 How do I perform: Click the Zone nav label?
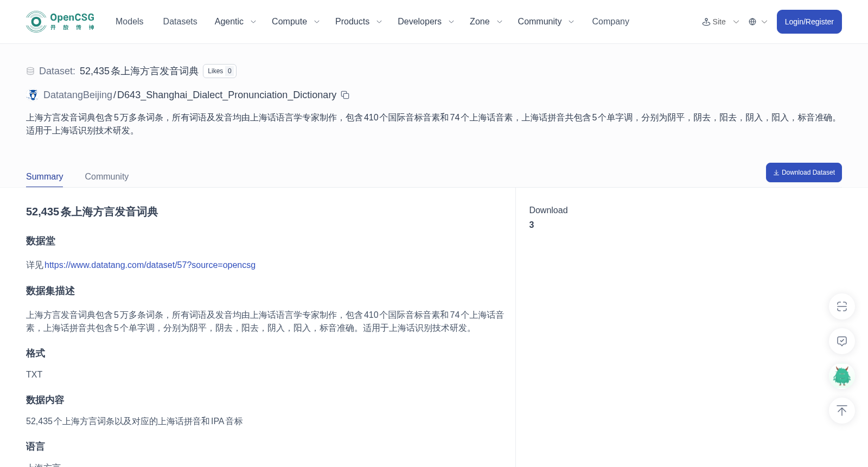coord(480,22)
